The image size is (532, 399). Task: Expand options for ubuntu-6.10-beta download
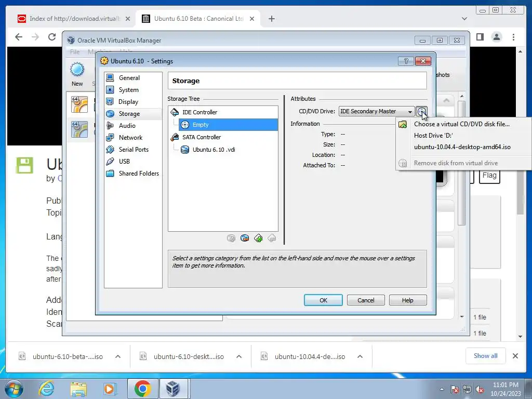118,356
